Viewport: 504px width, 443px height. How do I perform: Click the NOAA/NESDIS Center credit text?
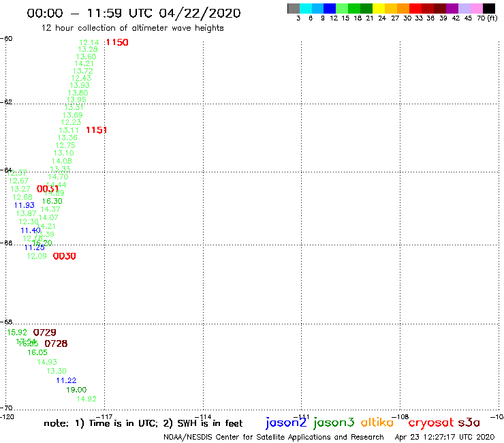pos(274,438)
